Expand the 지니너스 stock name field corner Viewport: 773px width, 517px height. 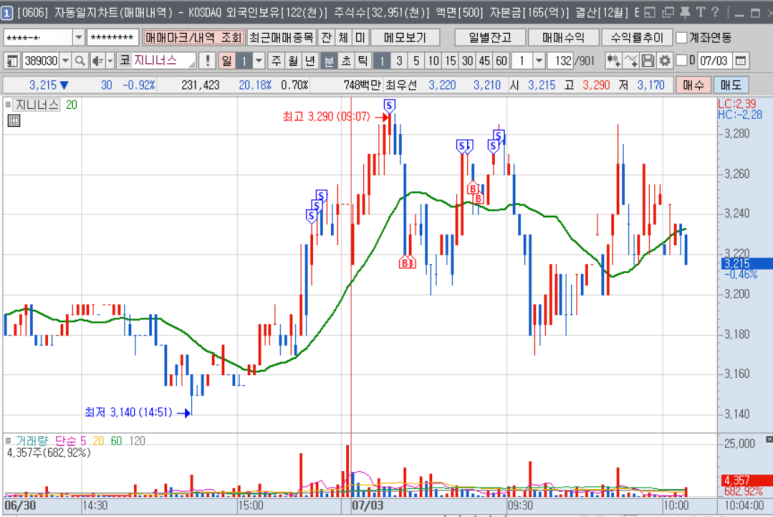click(192, 65)
